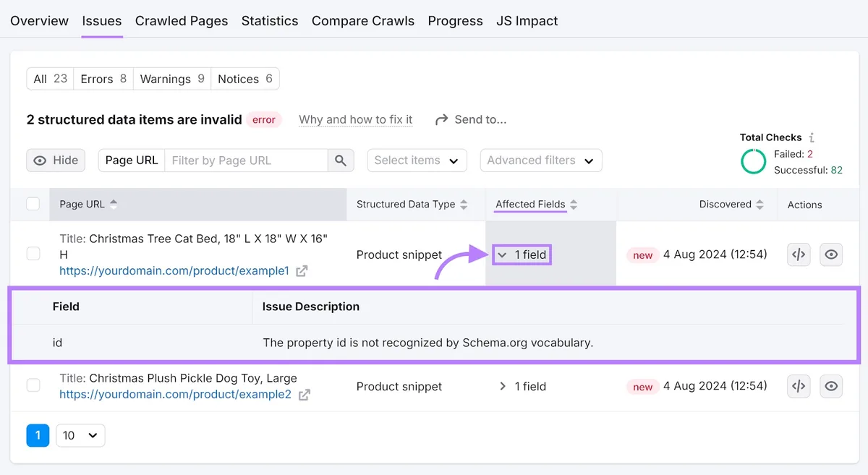Click the Send to arrow icon
The height and width of the screenshot is (475, 868).
tap(441, 120)
